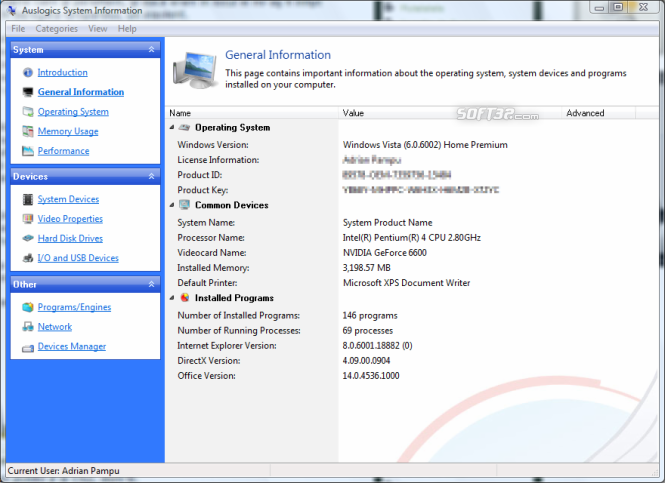The height and width of the screenshot is (483, 665).
Task: Click the I/O and USB Devices icon
Action: click(x=28, y=258)
